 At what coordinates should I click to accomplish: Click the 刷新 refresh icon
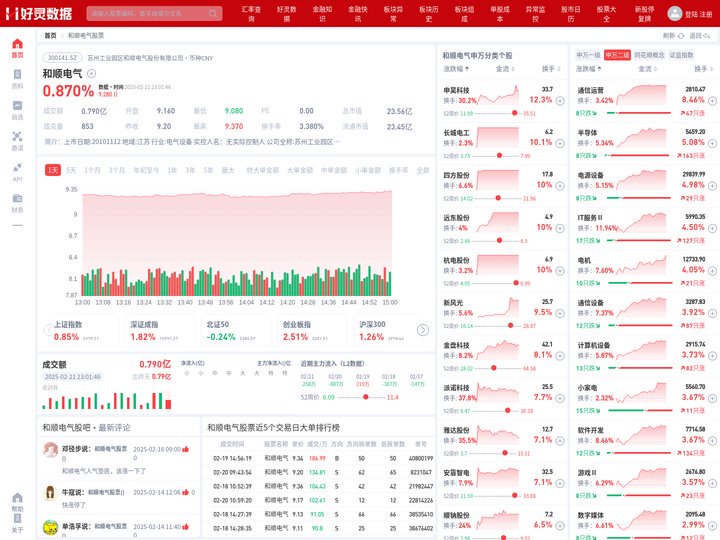pyautogui.click(x=681, y=36)
